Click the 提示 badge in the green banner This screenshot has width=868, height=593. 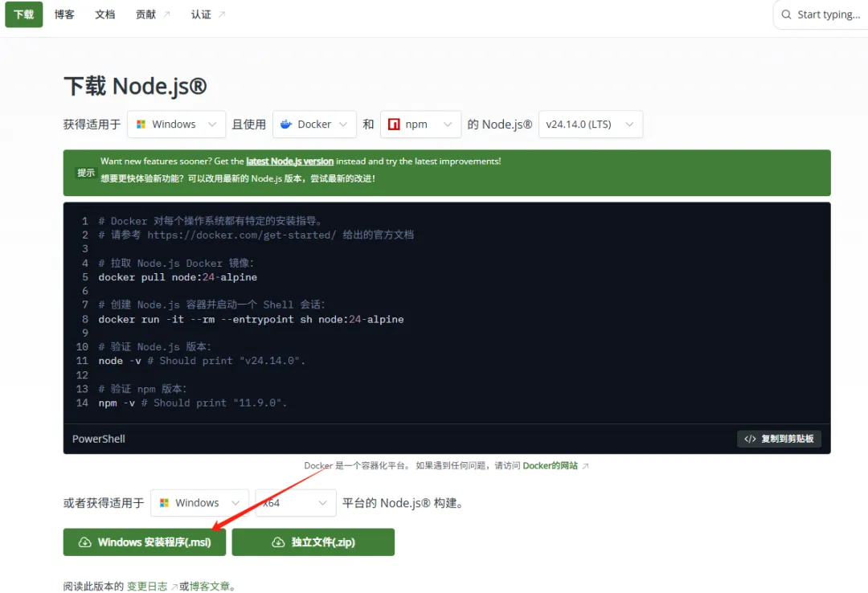click(x=86, y=173)
